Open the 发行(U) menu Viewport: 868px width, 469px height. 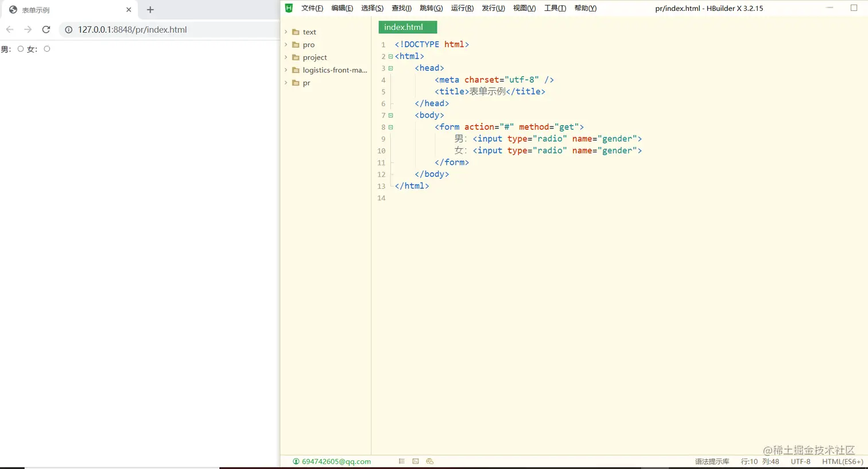(x=493, y=8)
